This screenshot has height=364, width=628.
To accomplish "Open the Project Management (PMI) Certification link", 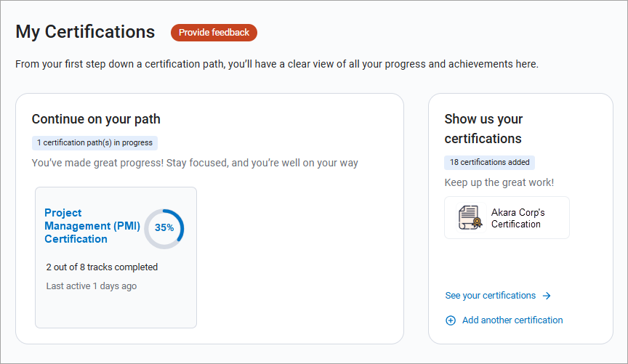I will [x=92, y=226].
